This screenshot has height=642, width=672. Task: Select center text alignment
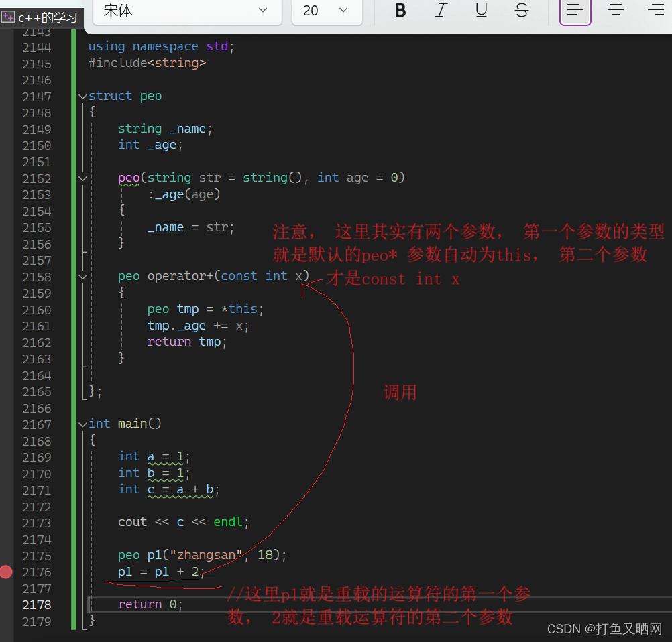pos(616,10)
